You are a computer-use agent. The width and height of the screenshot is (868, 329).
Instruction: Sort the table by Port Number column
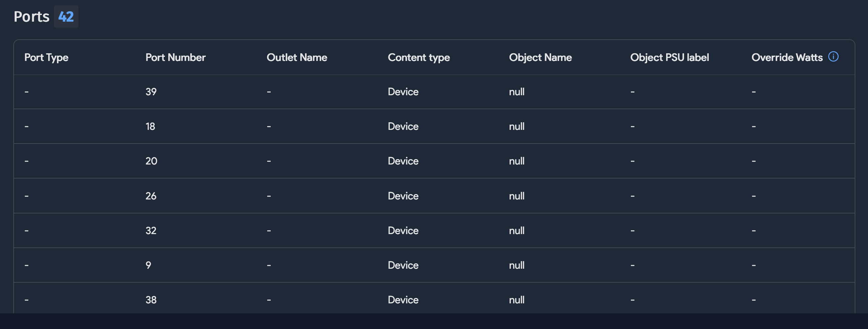[175, 57]
